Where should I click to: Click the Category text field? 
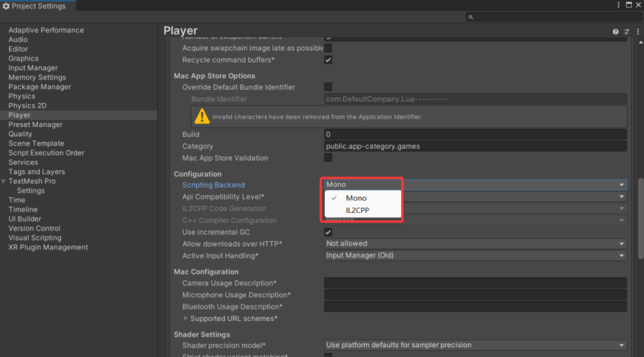(475, 146)
